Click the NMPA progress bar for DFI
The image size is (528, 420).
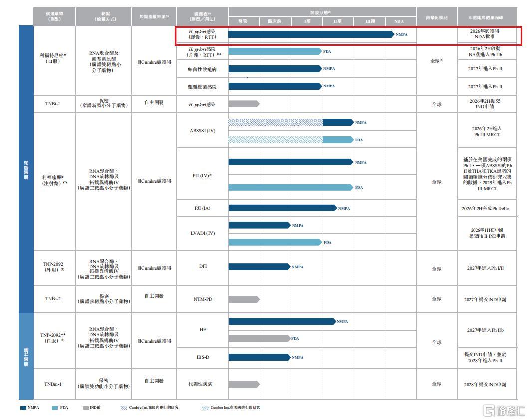coord(260,267)
